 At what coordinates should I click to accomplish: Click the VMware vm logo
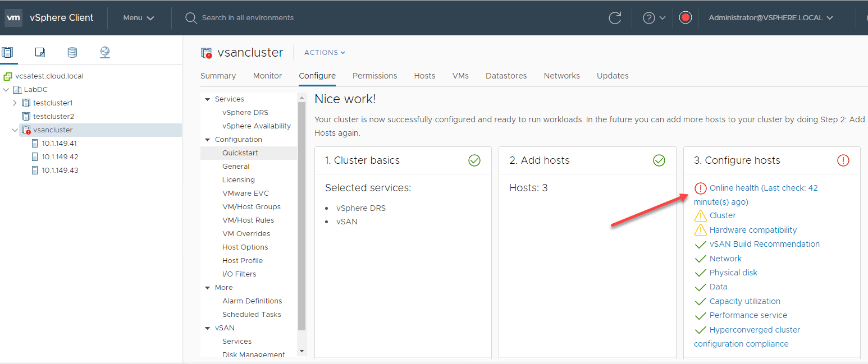[x=13, y=18]
